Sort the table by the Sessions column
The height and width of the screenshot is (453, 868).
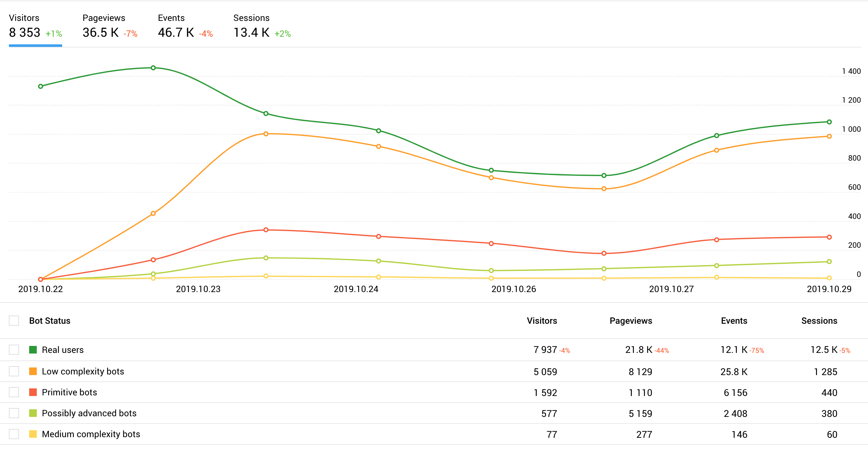(x=819, y=321)
